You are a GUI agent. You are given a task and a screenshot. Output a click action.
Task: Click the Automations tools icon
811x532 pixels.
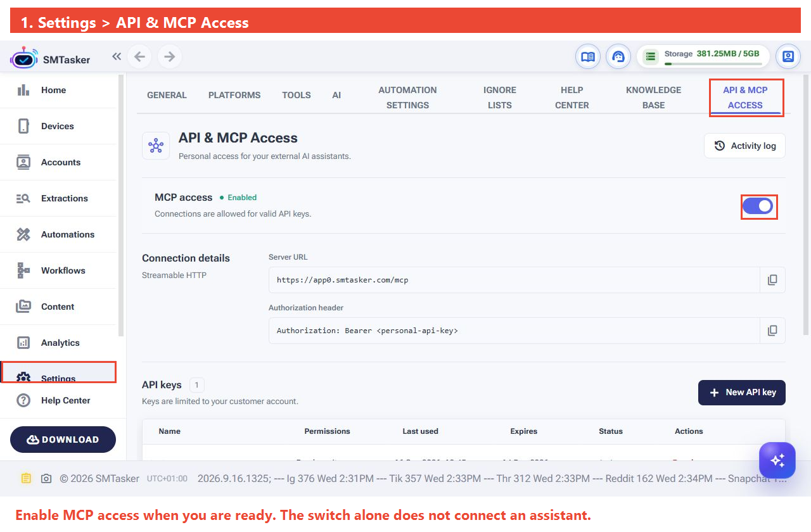[x=23, y=234]
